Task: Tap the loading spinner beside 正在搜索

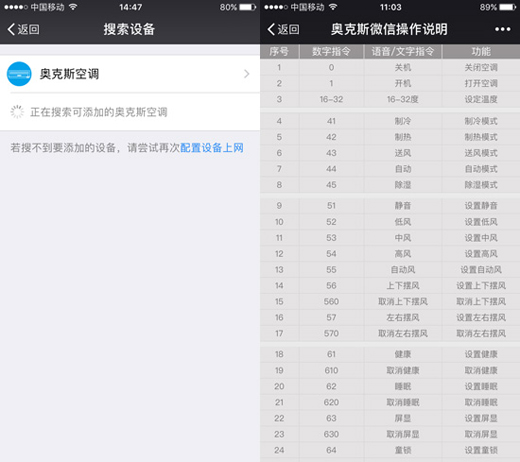Action: coord(17,112)
